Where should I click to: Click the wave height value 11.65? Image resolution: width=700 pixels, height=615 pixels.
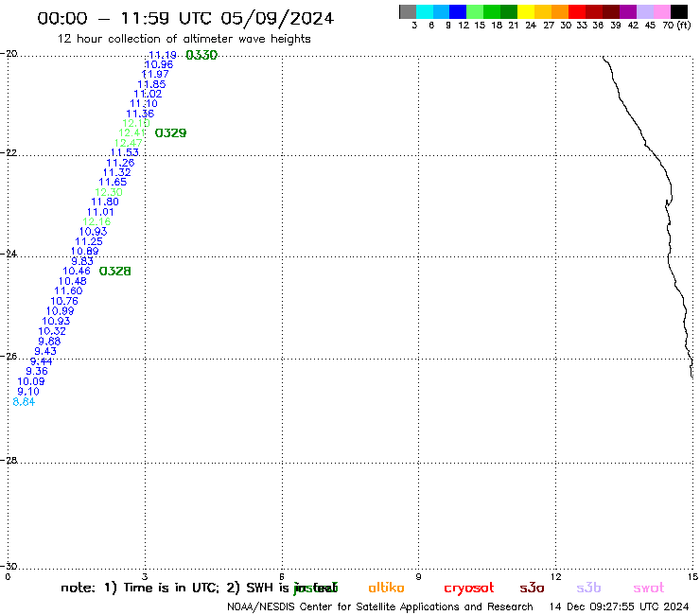[113, 183]
